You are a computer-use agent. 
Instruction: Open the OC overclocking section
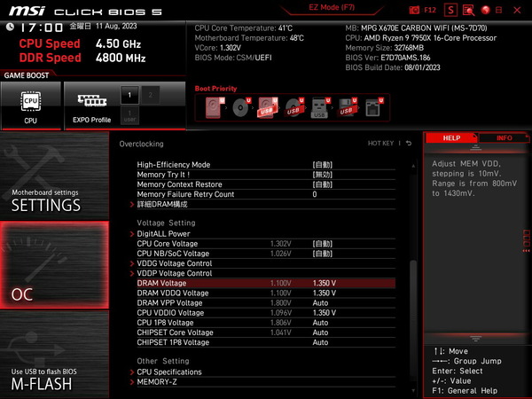(x=54, y=265)
